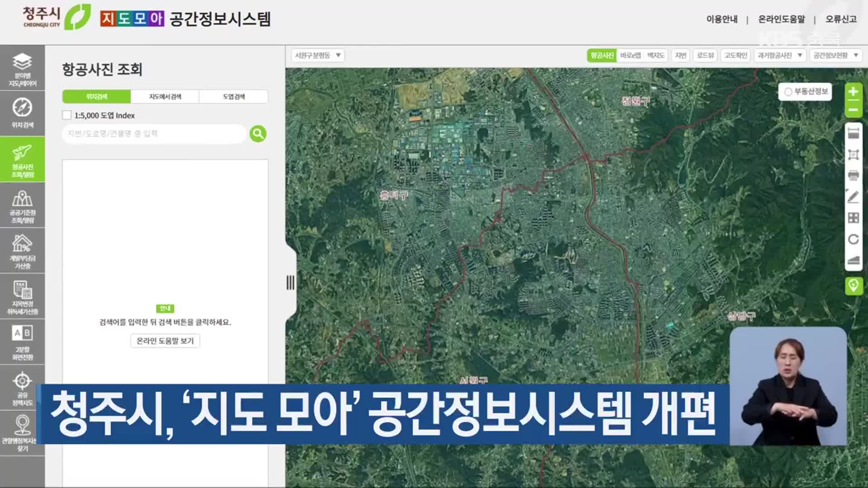Toggle the 항공사진 aerial photo basemap
868x488 pixels.
tap(602, 56)
